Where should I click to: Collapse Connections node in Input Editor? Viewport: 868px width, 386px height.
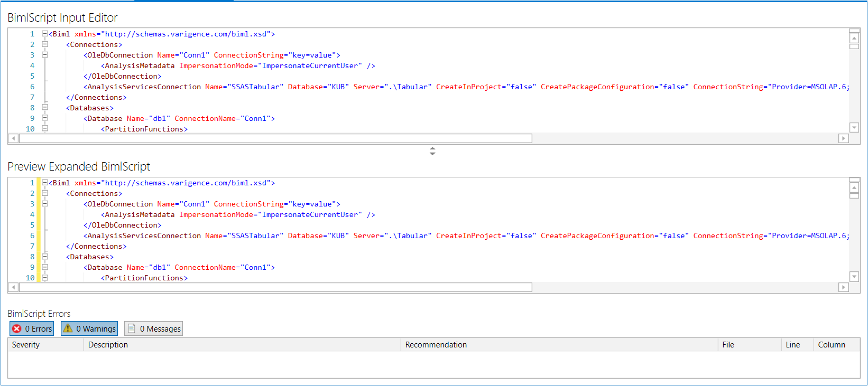click(x=45, y=44)
